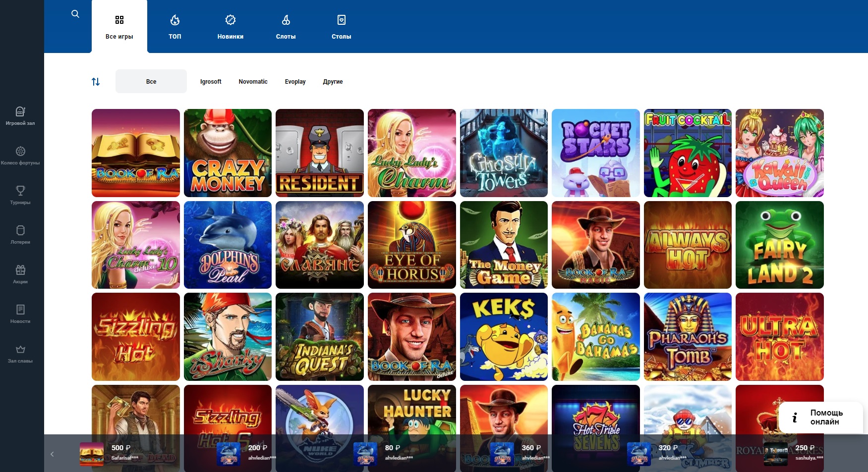Open the Слоты tab
Viewport: 868px width, 472px height.
pyautogui.click(x=286, y=27)
